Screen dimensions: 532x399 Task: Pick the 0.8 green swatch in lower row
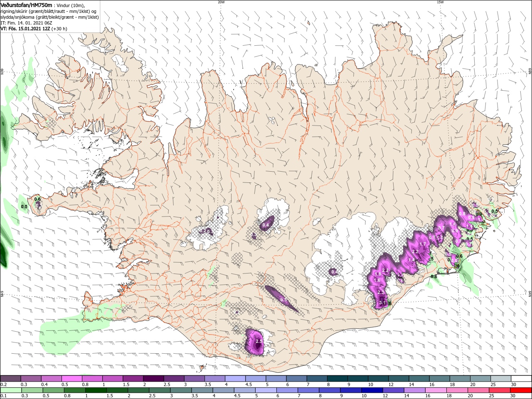point(75,390)
